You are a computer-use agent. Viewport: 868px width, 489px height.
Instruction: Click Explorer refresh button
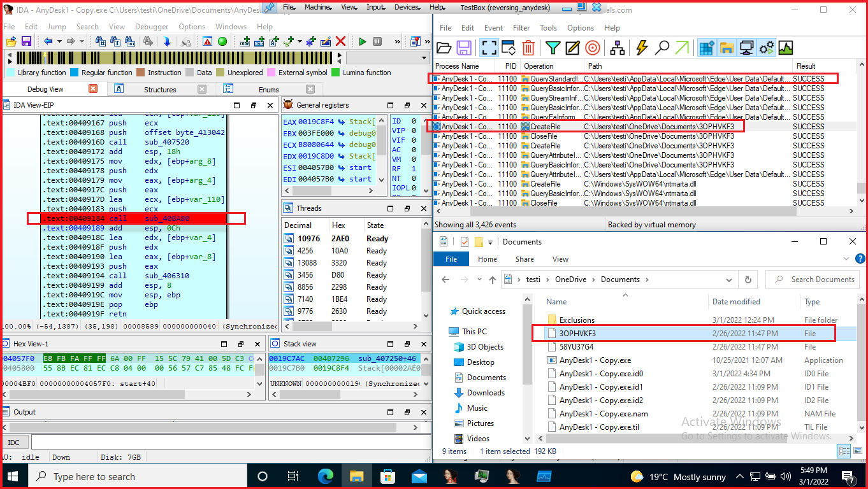pyautogui.click(x=748, y=280)
